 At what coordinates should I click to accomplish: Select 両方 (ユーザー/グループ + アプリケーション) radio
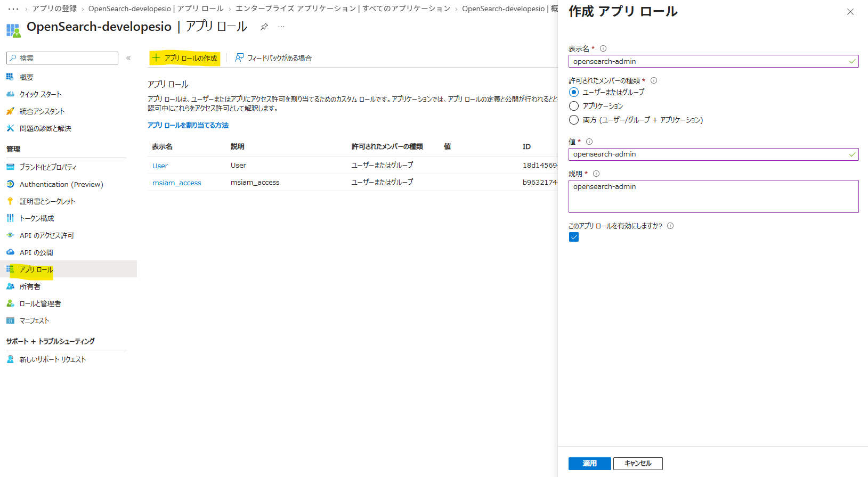574,120
